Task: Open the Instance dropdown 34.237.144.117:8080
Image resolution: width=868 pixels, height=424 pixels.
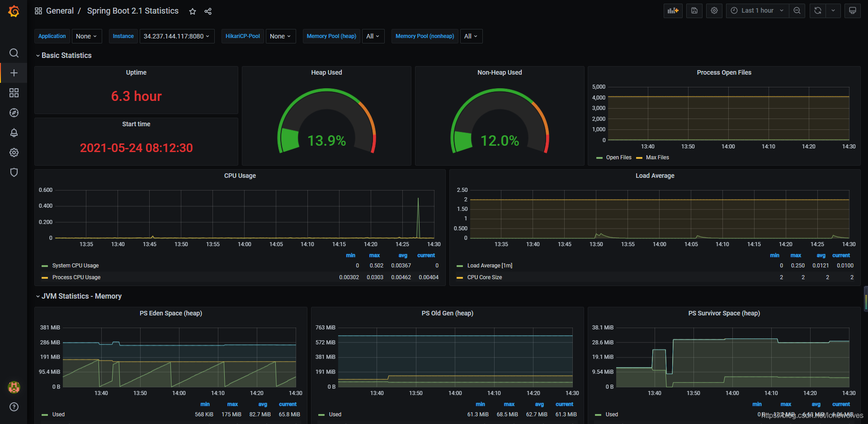Action: [176, 36]
